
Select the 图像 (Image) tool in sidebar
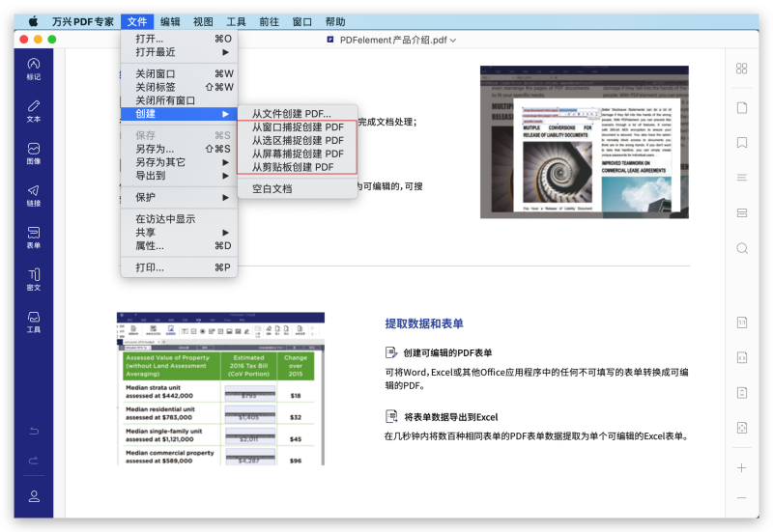(x=34, y=153)
